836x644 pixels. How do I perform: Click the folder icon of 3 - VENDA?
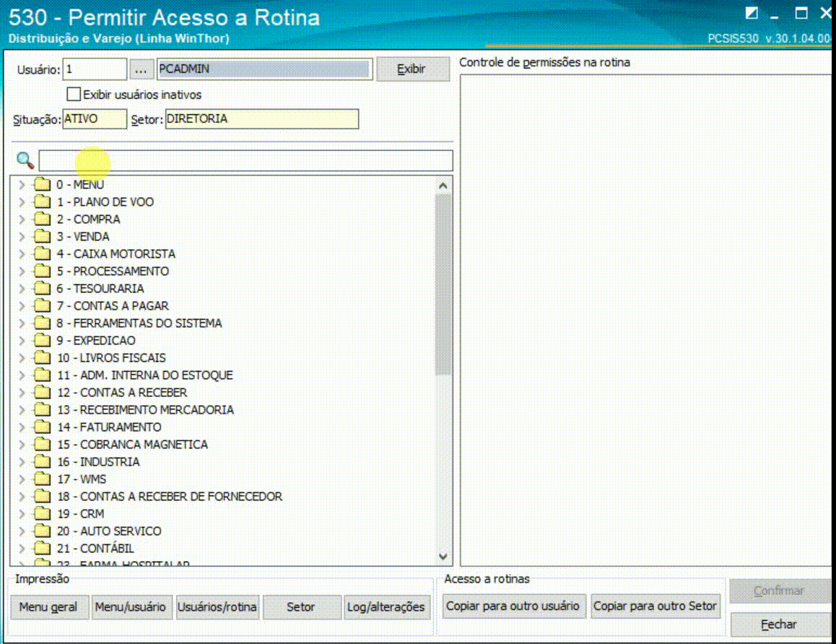(x=42, y=236)
